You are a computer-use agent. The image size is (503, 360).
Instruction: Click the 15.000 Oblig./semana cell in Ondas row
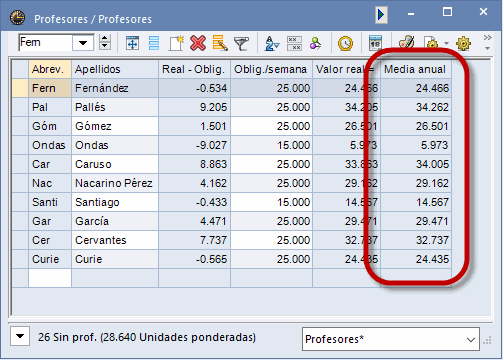[271, 145]
